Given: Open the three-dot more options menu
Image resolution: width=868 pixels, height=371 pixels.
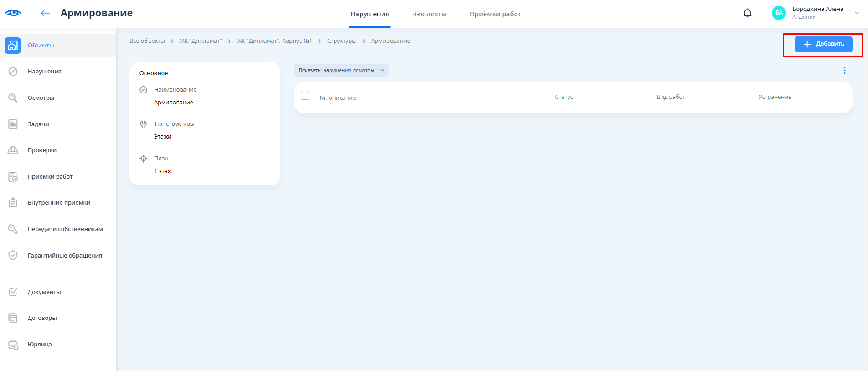Looking at the screenshot, I should pyautogui.click(x=844, y=70).
